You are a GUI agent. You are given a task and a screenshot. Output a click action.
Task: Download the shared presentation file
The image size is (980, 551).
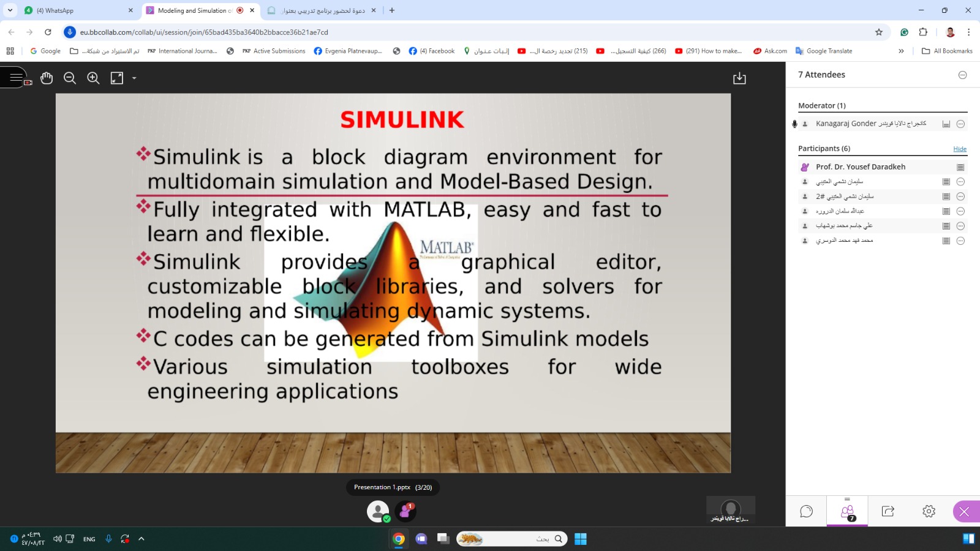click(x=739, y=78)
